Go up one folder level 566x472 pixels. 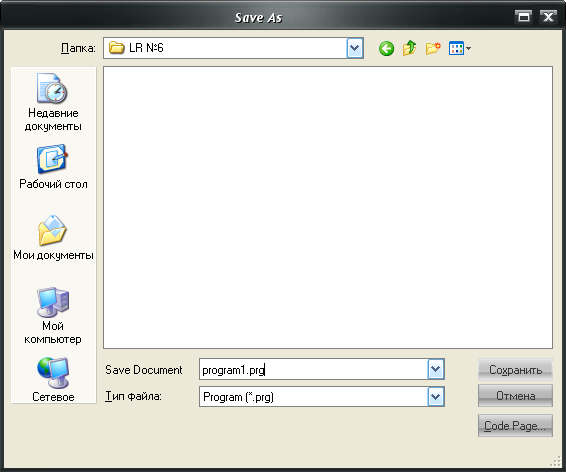click(x=409, y=48)
